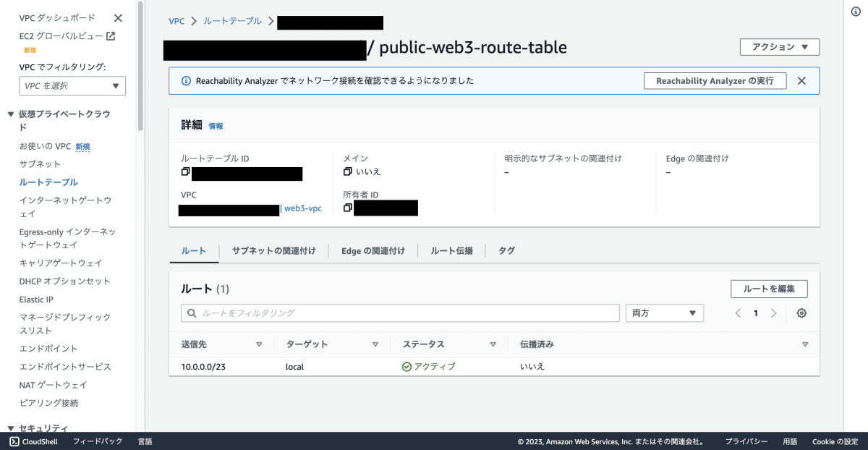This screenshot has width=868, height=450.
Task: Open VPC ダッシュボード in sidebar
Action: coord(57,18)
